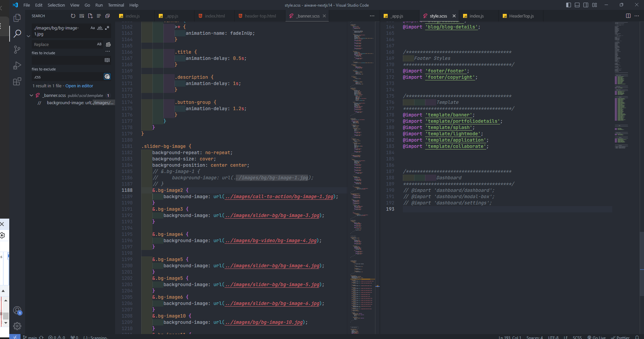644x339 pixels.
Task: Open the Selection menu
Action: (56, 5)
